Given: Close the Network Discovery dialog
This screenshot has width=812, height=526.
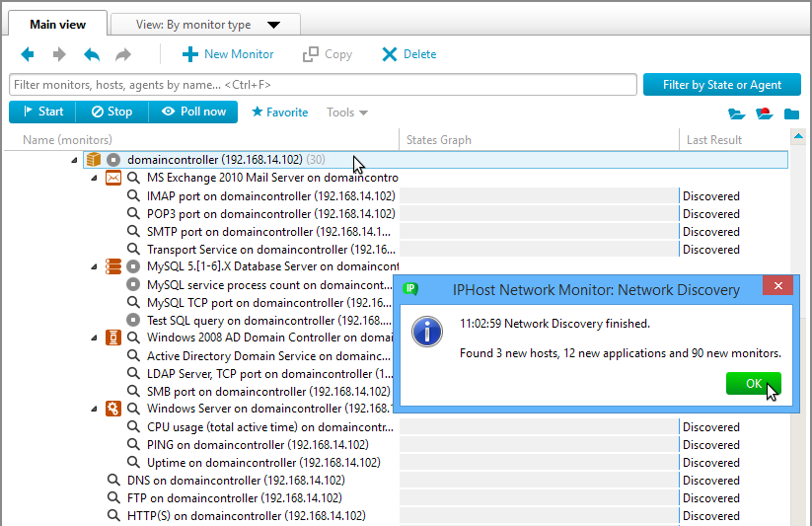Looking at the screenshot, I should [777, 285].
